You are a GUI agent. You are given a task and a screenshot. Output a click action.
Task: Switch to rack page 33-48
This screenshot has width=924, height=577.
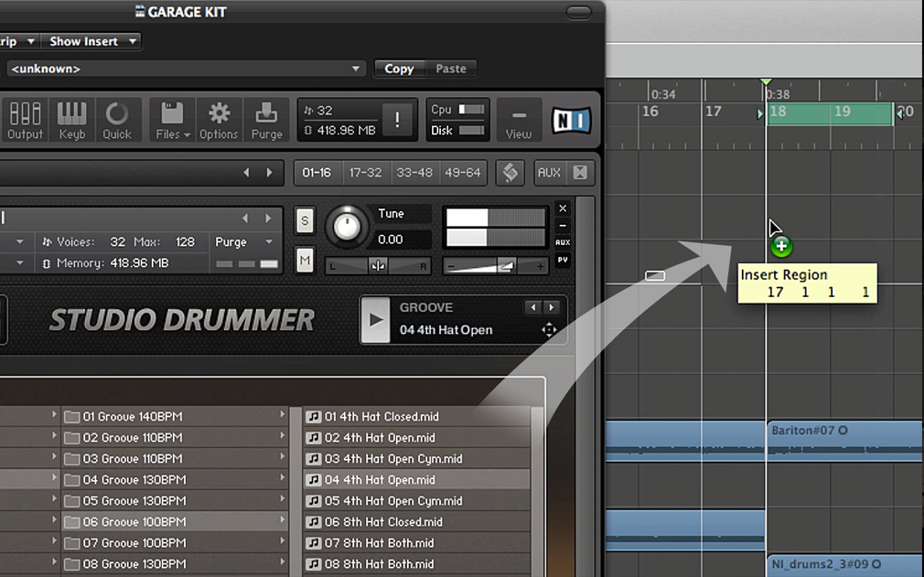pyautogui.click(x=414, y=173)
